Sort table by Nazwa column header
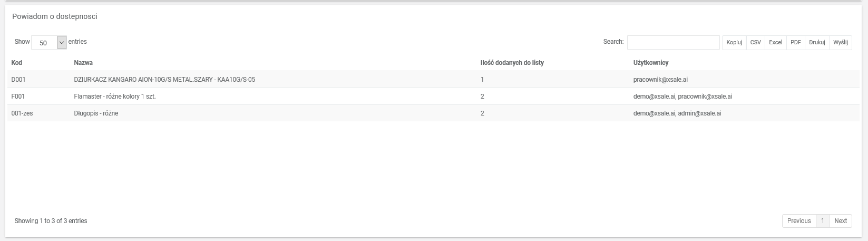 click(83, 63)
